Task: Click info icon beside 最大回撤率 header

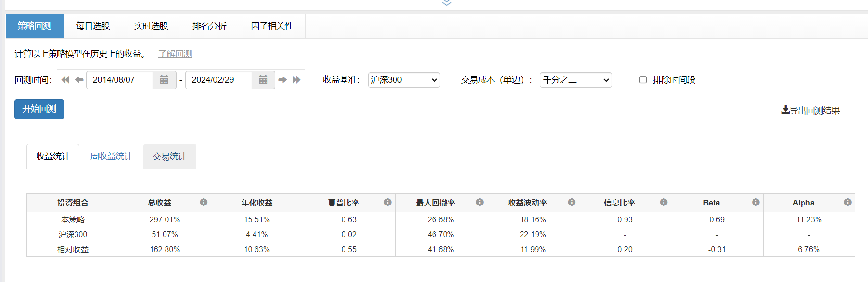Action: (x=480, y=202)
